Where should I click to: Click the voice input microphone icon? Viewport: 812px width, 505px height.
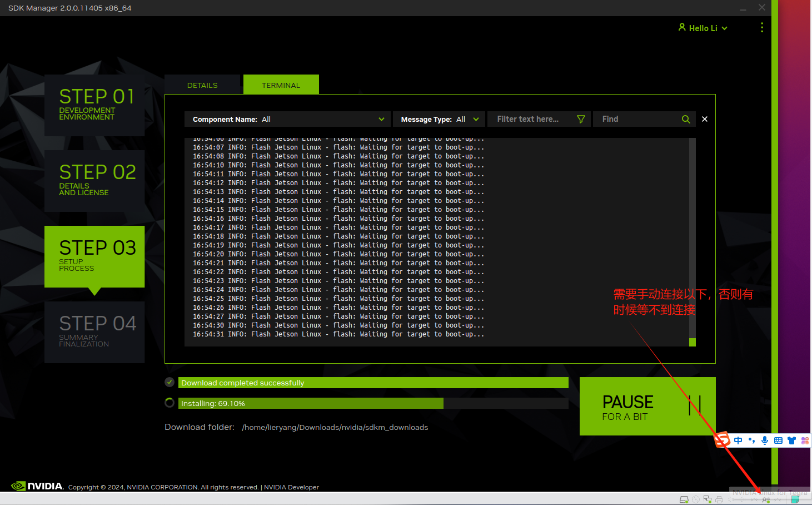[x=765, y=440]
